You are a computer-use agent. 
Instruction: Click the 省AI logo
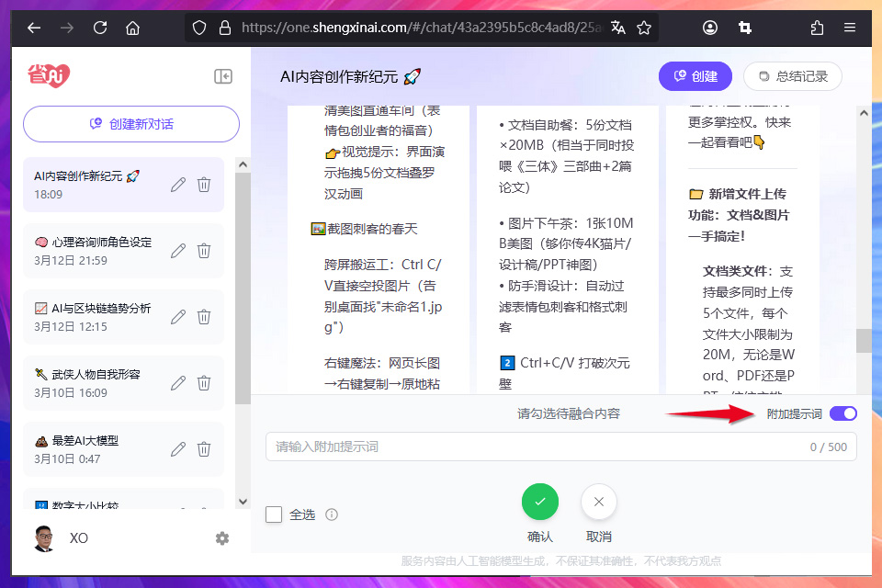pos(47,74)
